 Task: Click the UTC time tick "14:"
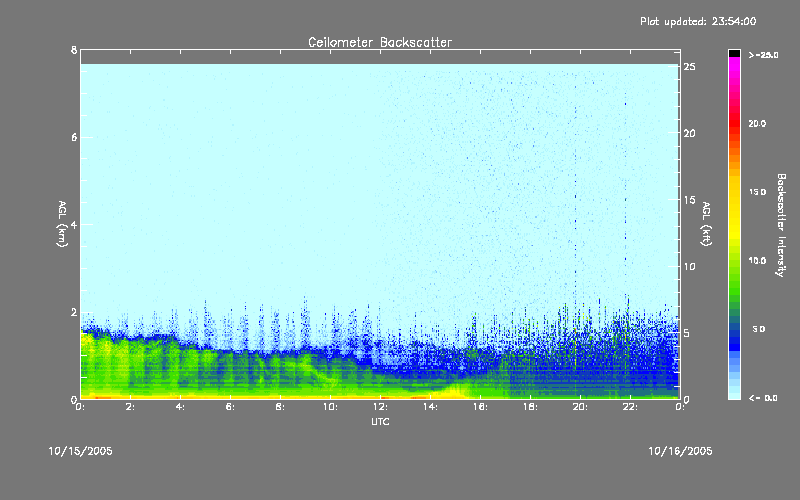(x=430, y=407)
